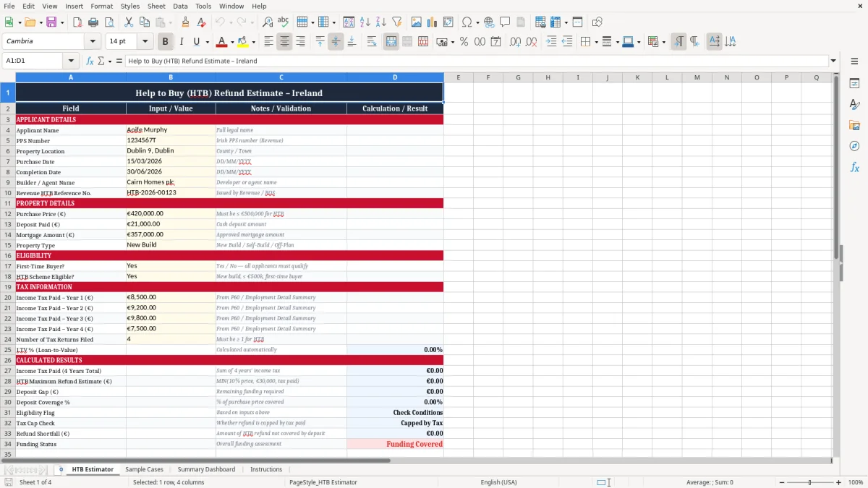Click Add Decimal Place icon

[516, 42]
